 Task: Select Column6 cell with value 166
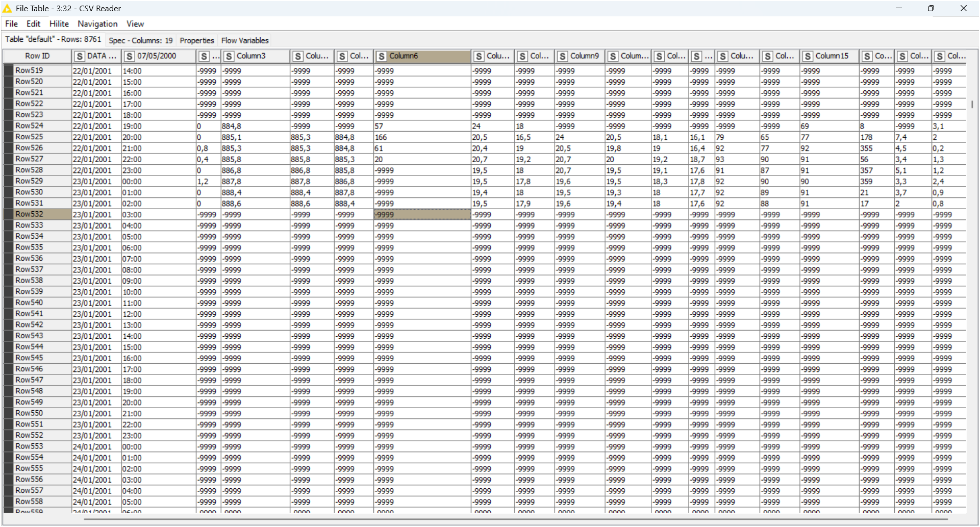[x=421, y=137]
